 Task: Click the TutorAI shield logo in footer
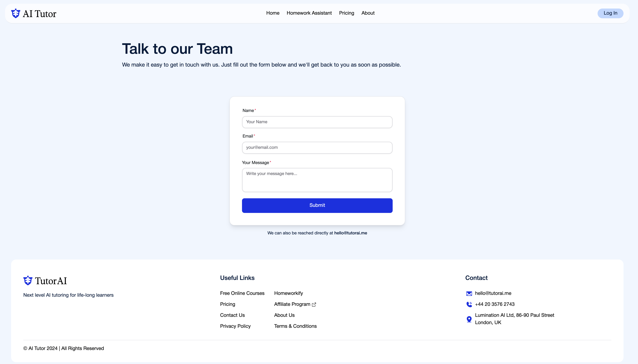tap(28, 281)
